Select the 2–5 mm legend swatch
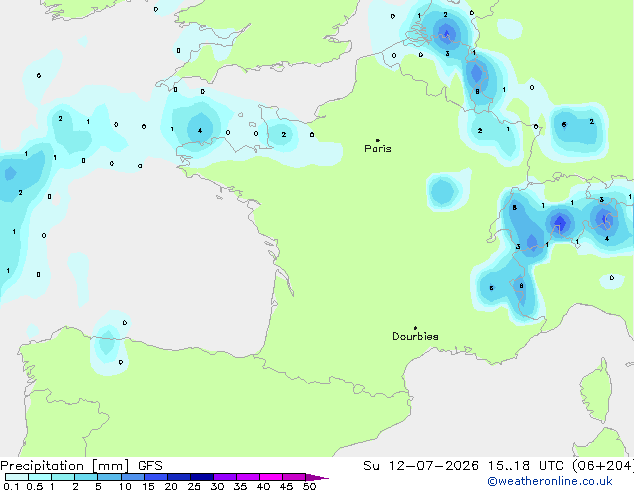This screenshot has width=634, height=490. (x=86, y=477)
